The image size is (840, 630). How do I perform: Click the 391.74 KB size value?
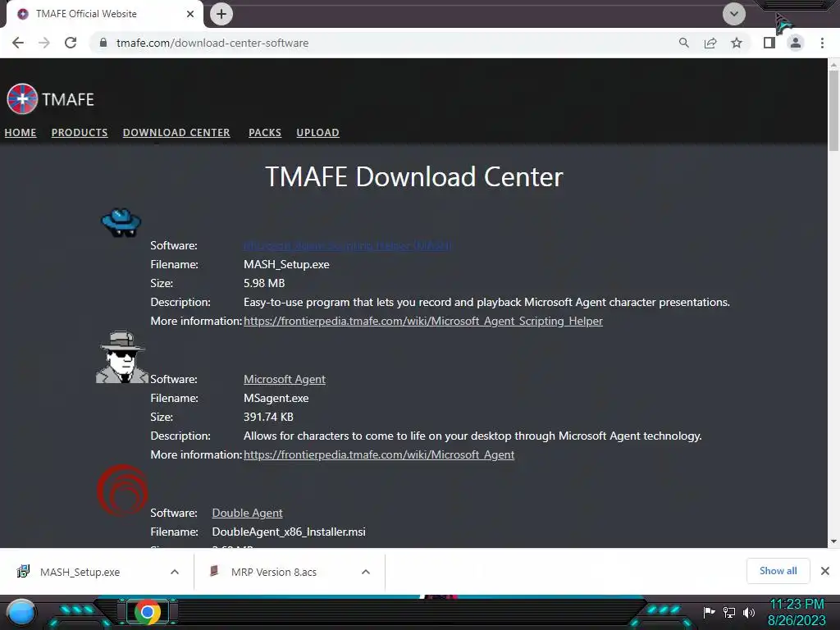click(x=268, y=417)
